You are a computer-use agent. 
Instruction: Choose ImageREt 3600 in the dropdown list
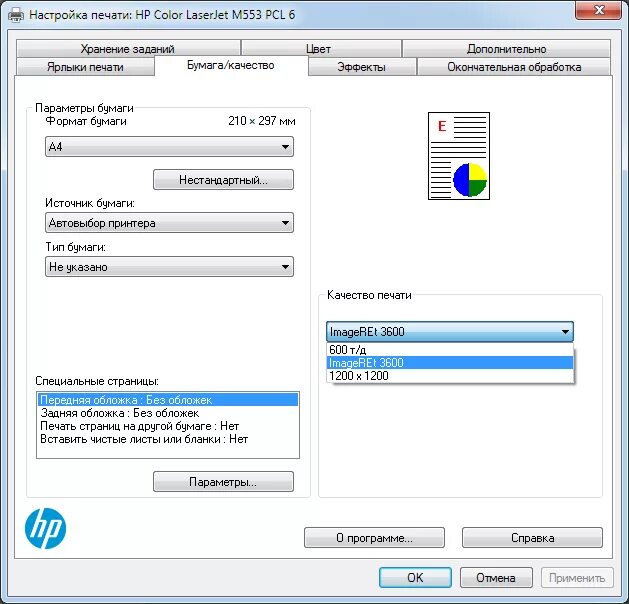(450, 363)
